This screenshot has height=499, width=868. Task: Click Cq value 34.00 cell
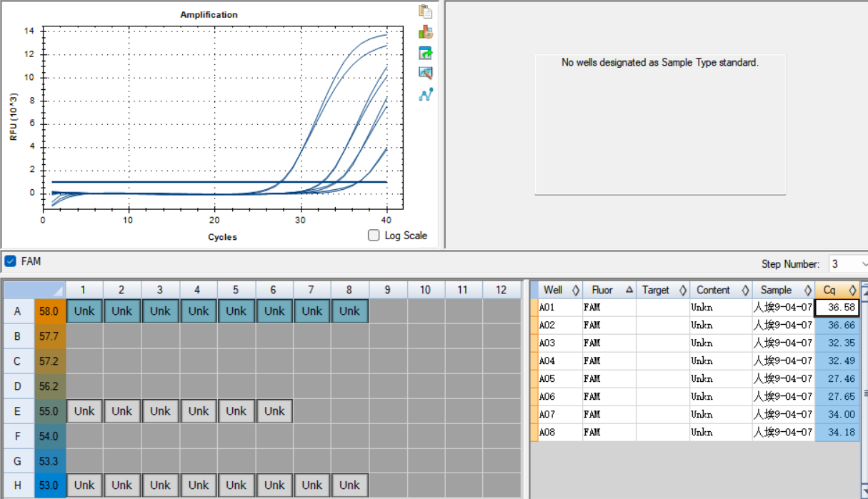tap(837, 415)
